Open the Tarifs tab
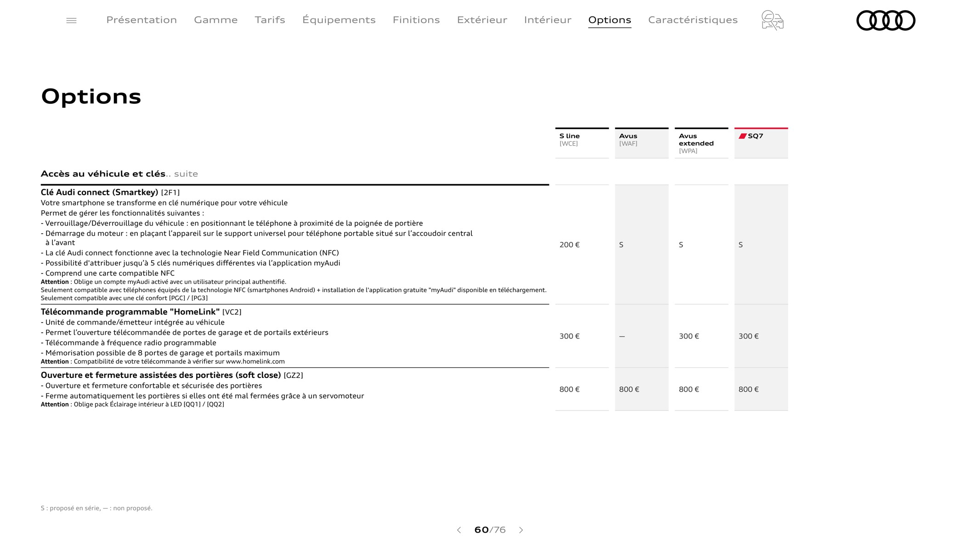The width and height of the screenshot is (980, 551). pos(270,20)
